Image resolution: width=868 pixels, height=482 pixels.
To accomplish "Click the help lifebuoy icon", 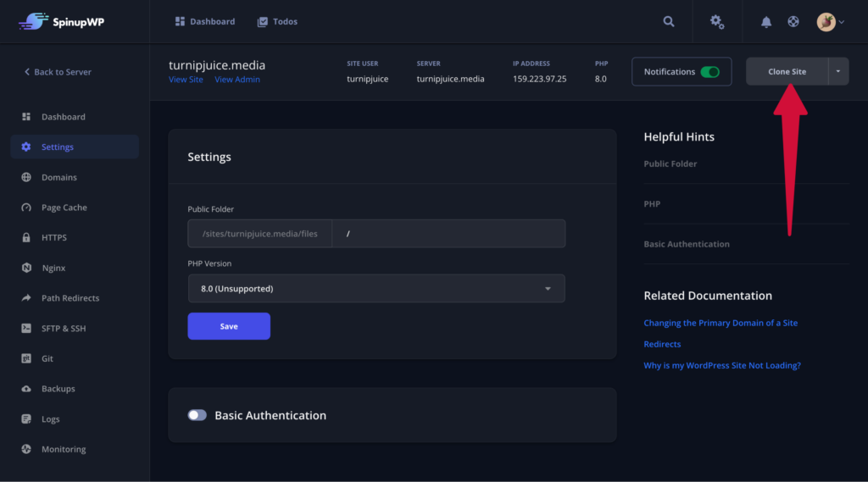I will 793,21.
